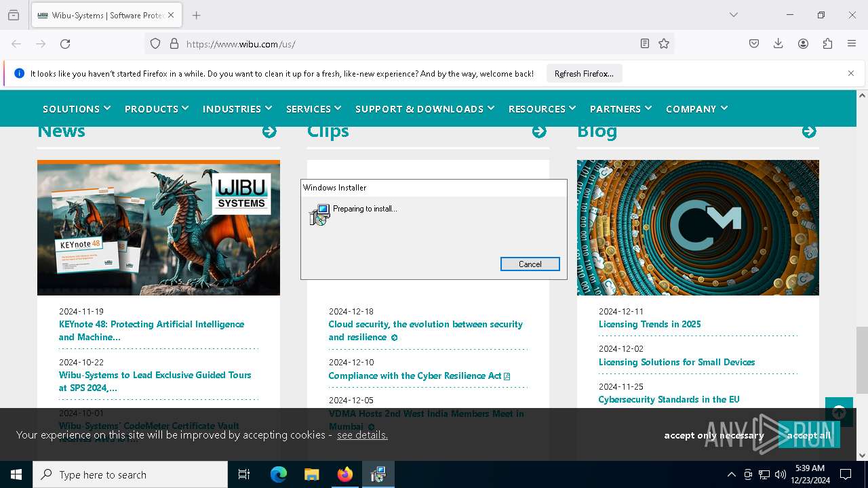Close the Wibu-Systems browser tab

[170, 15]
